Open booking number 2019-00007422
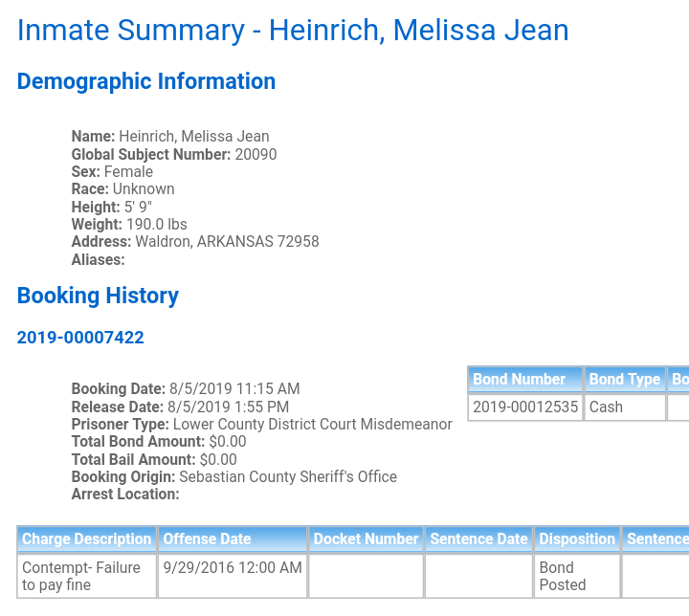The width and height of the screenshot is (689, 616). click(x=80, y=338)
